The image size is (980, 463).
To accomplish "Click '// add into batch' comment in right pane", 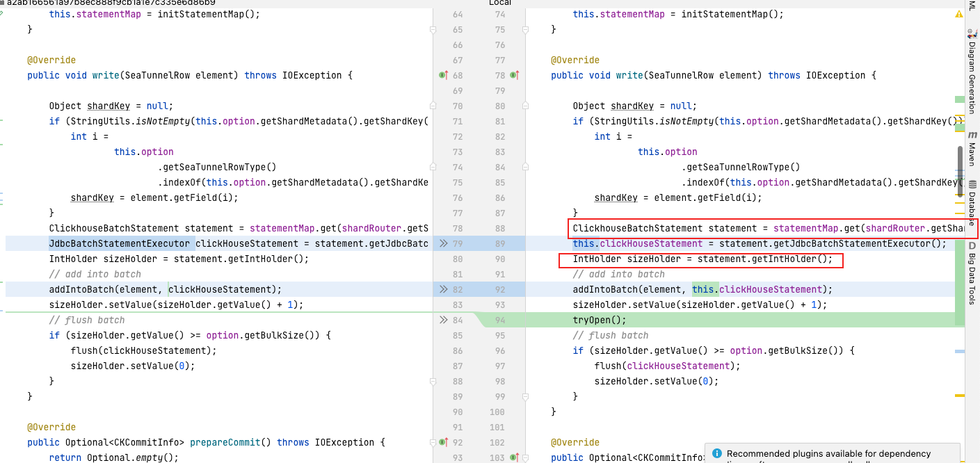I will tap(619, 274).
